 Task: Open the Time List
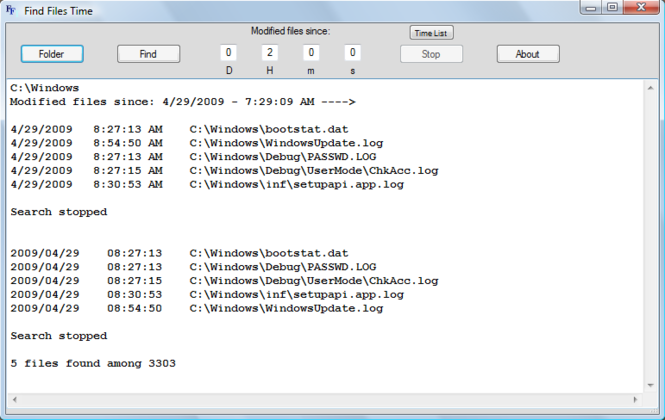[x=431, y=33]
